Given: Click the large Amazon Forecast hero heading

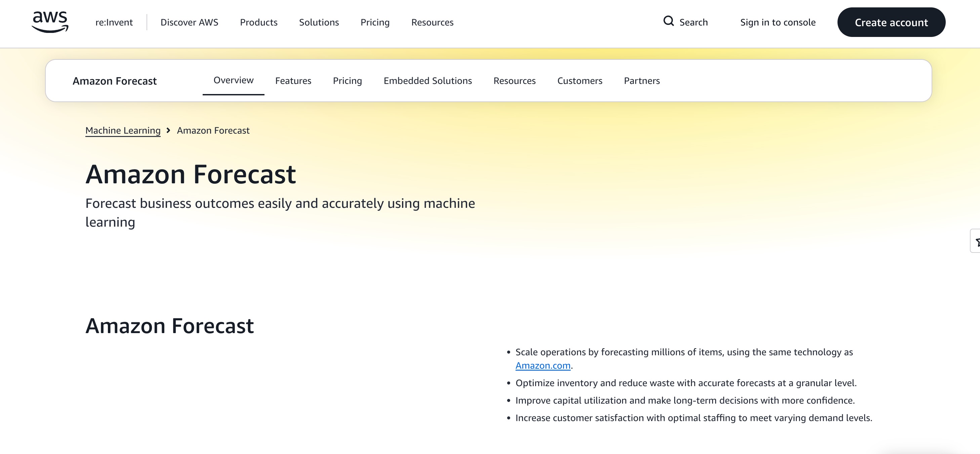Looking at the screenshot, I should (191, 175).
